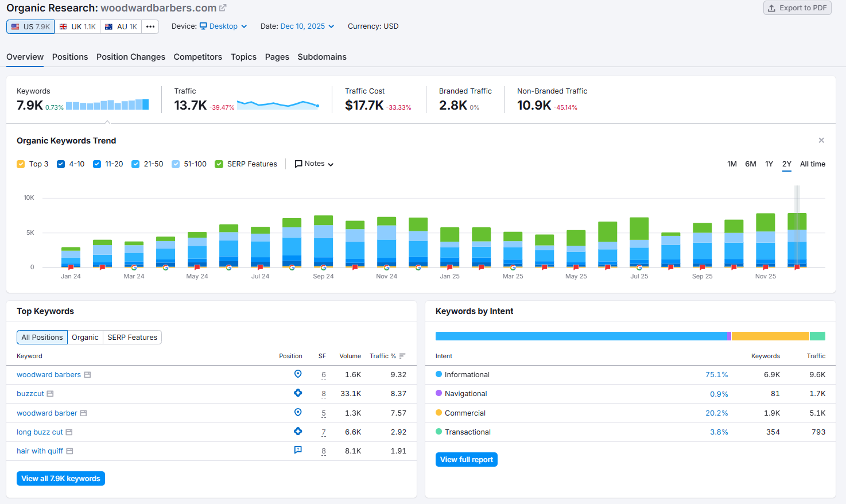Close the Organic Keywords Trend panel

pyautogui.click(x=821, y=140)
